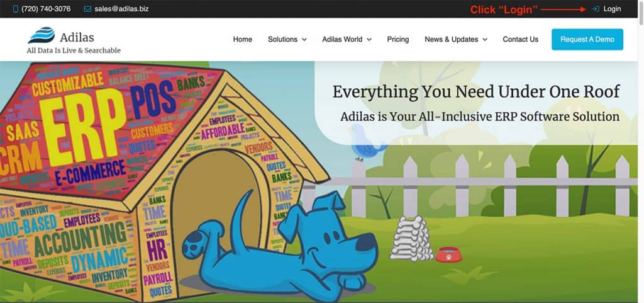Click the Everything You Need Under One Roof heading
Image resolution: width=644 pixels, height=303 pixels.
click(476, 91)
